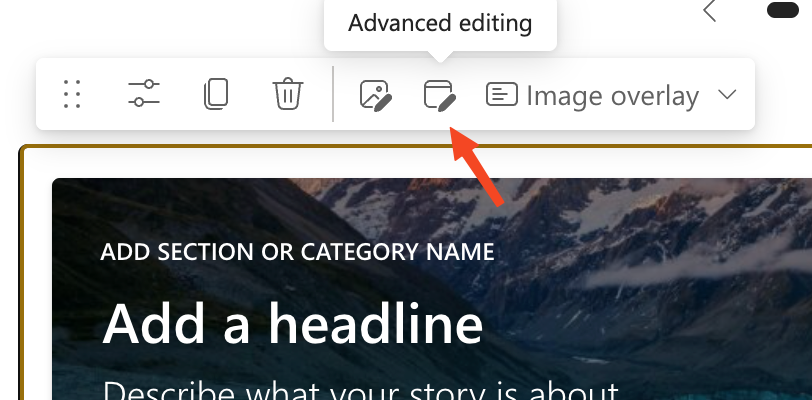Delete the web part with trash icon
The height and width of the screenshot is (400, 812).
tap(287, 95)
